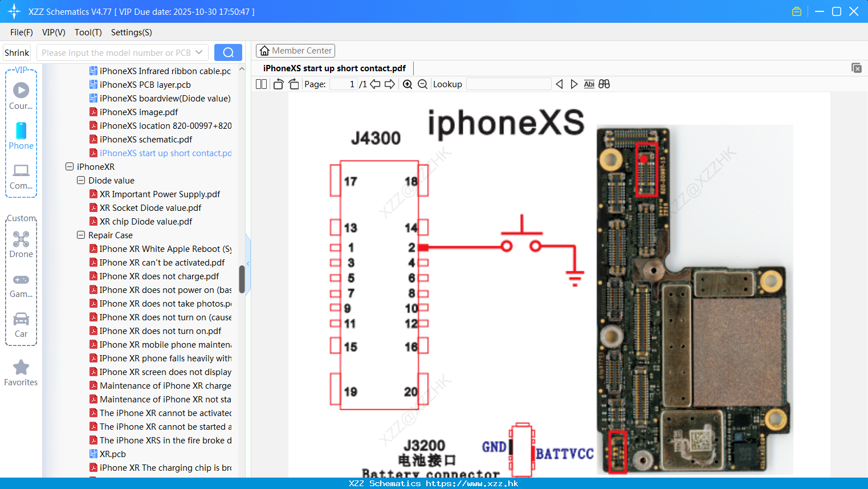Open model number dropdown arrow
The height and width of the screenshot is (489, 868).
pos(199,52)
